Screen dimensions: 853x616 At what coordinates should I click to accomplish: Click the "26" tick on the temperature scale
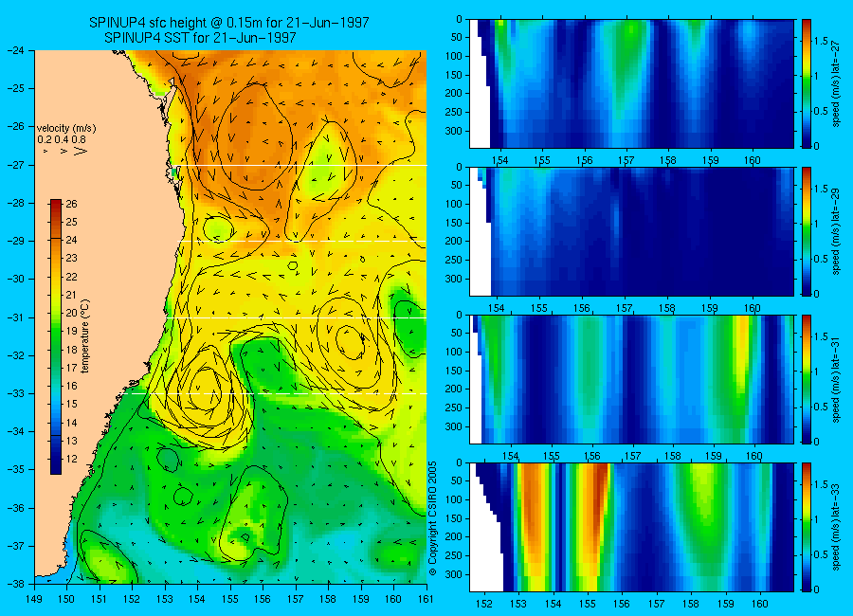[71, 204]
